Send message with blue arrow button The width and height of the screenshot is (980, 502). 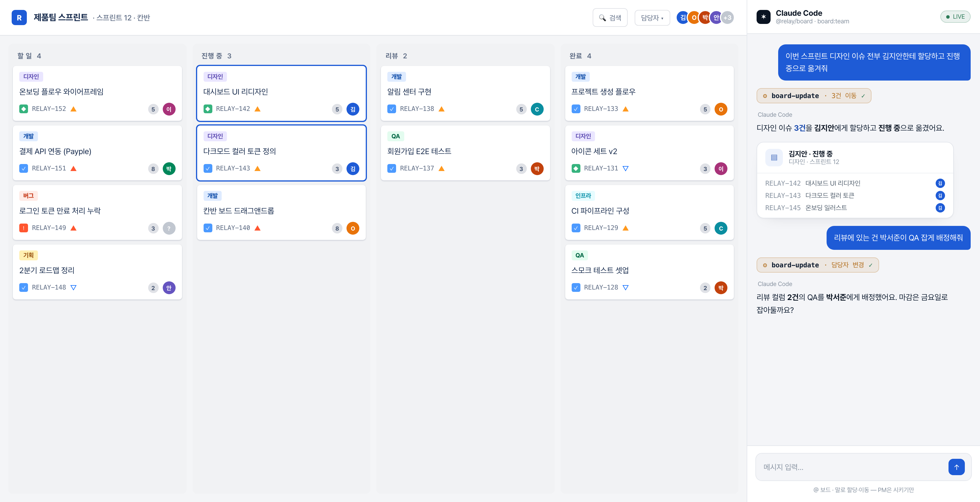(956, 467)
